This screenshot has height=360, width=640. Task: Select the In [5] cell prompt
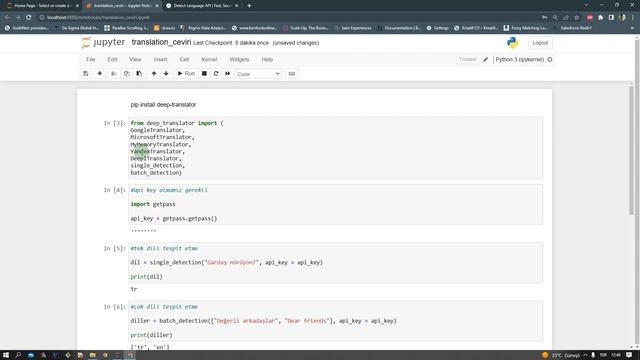(115, 249)
